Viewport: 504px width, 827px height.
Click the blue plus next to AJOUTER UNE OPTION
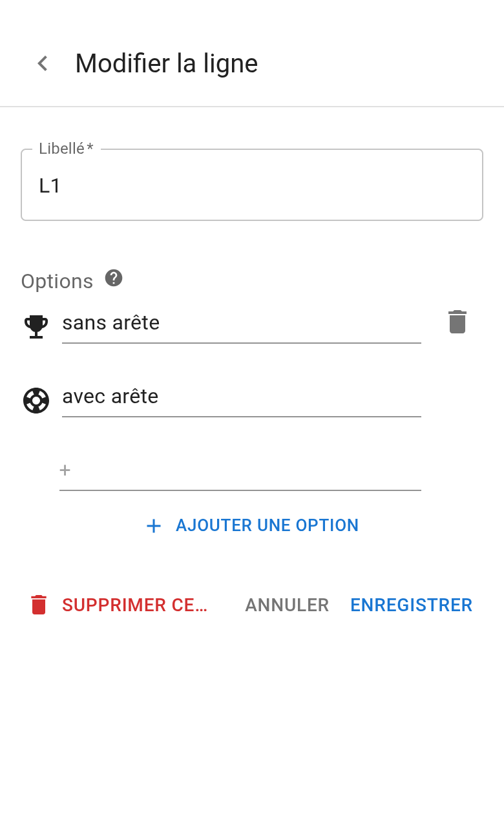pos(153,526)
